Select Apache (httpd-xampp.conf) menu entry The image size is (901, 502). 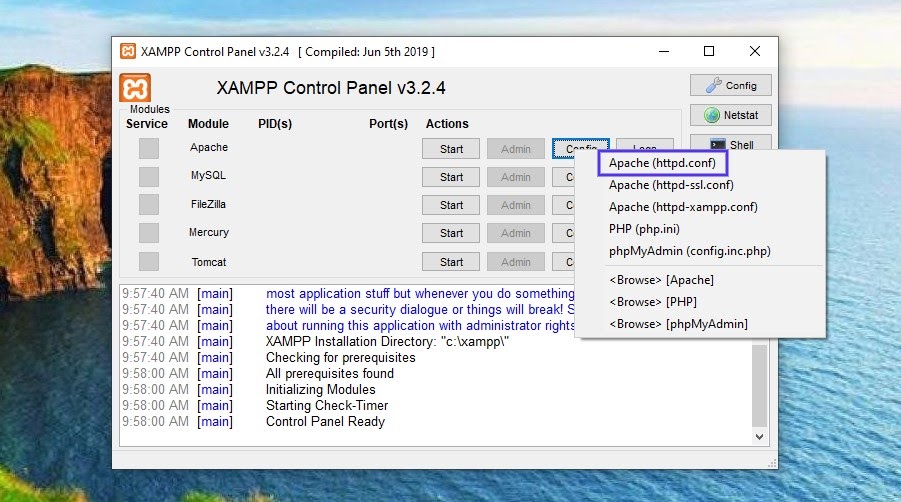(683, 207)
